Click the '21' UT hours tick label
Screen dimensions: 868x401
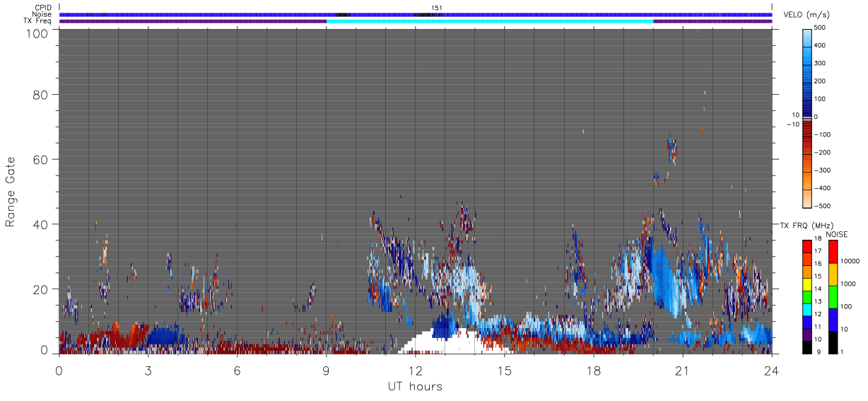(682, 371)
